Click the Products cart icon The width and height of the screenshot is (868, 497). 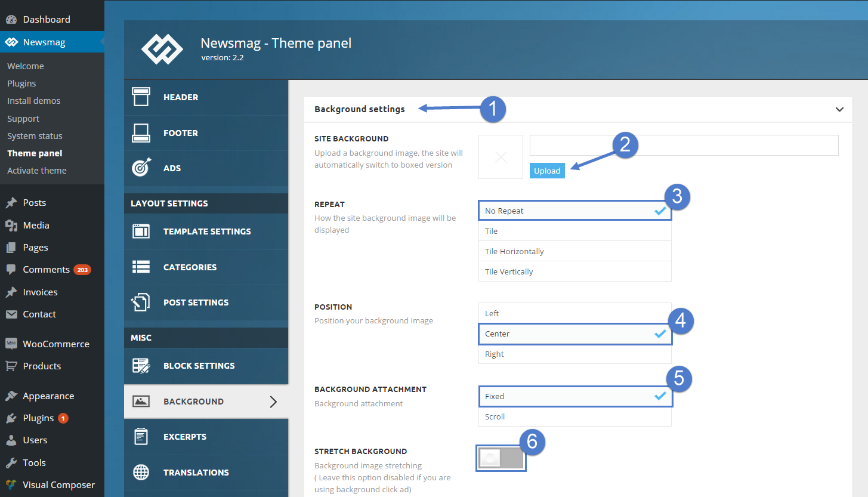11,366
